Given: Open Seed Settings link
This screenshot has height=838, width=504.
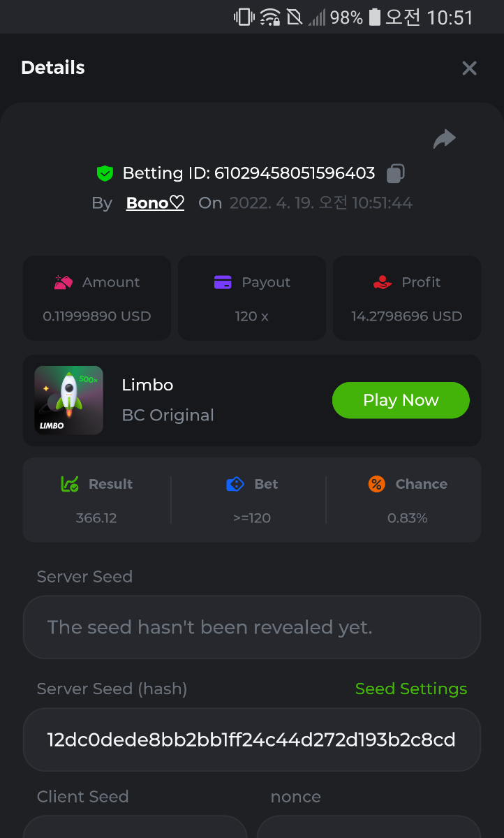Looking at the screenshot, I should [411, 689].
